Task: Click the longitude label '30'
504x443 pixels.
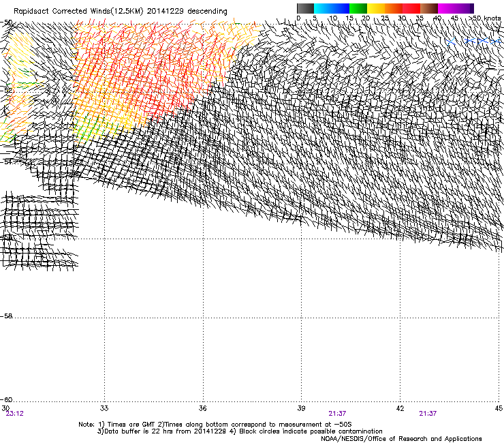Action: pyautogui.click(x=5, y=408)
